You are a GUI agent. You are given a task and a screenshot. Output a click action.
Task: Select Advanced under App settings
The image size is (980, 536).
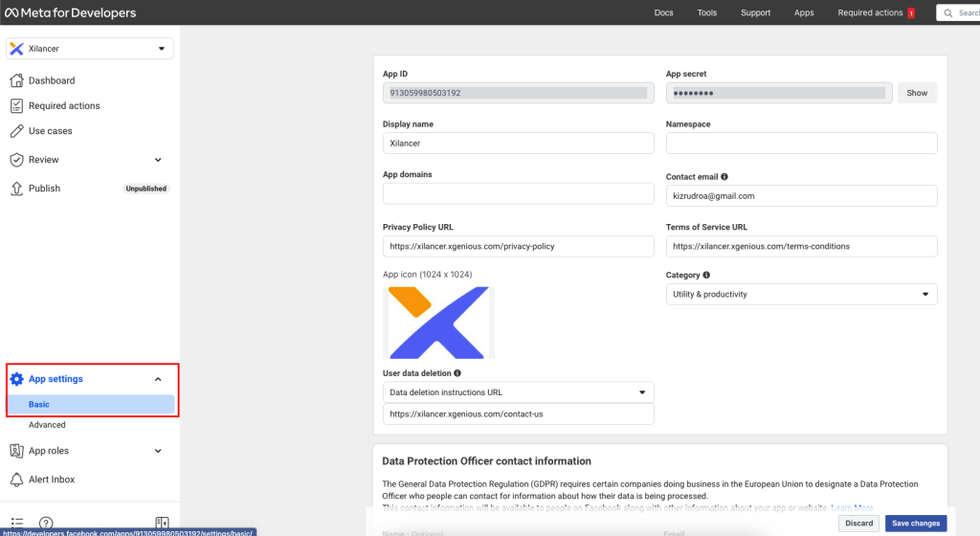pos(47,425)
